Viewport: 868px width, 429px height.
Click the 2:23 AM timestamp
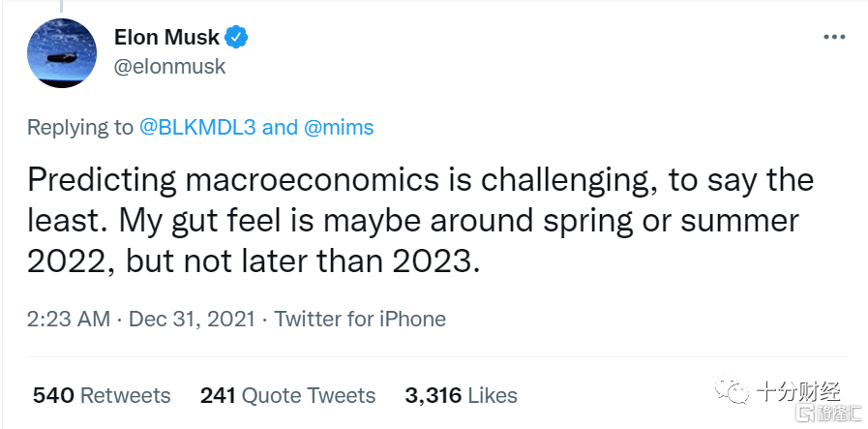point(69,320)
